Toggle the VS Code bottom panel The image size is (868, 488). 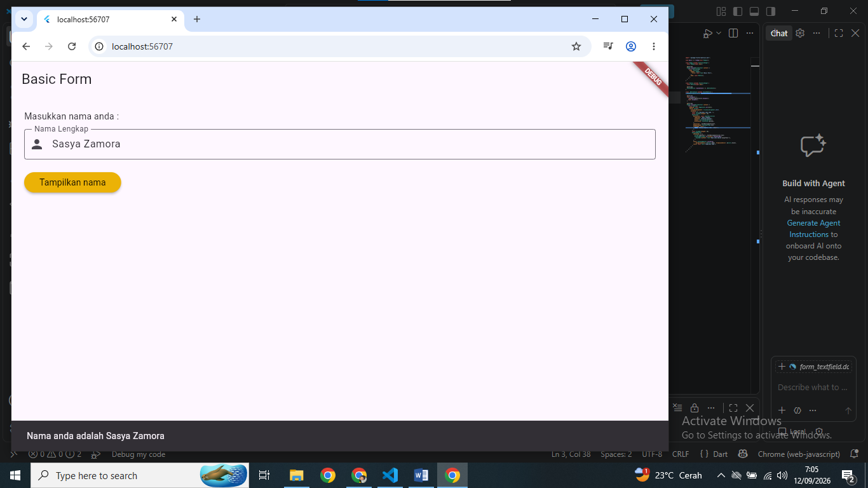[754, 11]
